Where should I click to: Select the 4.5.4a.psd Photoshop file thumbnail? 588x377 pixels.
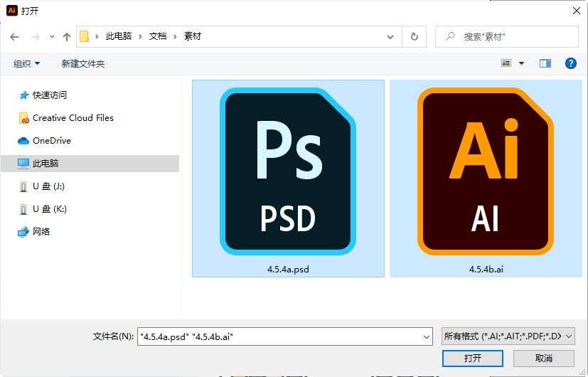(x=288, y=171)
